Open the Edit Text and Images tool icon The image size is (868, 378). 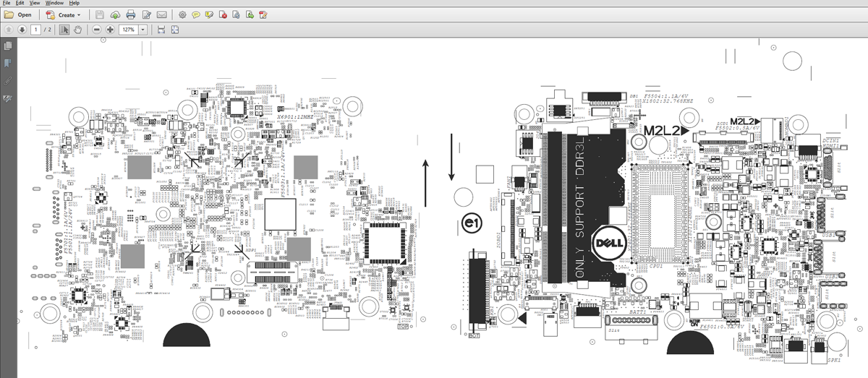[x=147, y=14]
